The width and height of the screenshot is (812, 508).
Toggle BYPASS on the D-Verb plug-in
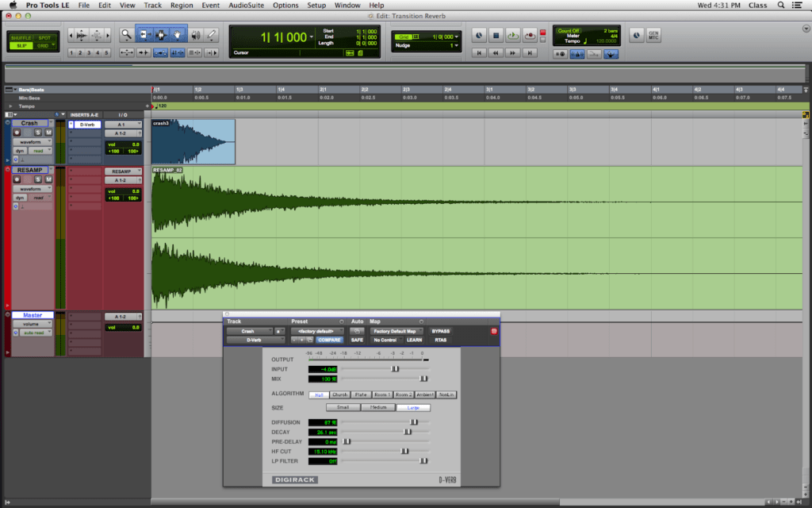(439, 331)
